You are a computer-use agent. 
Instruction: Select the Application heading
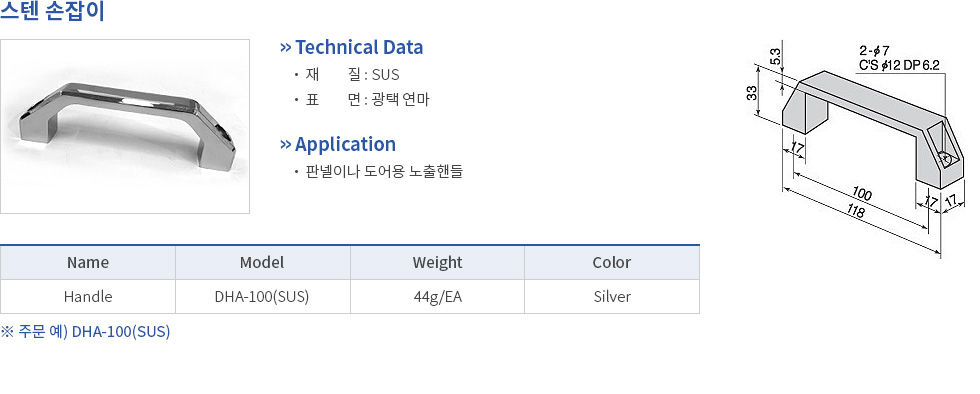tap(345, 144)
